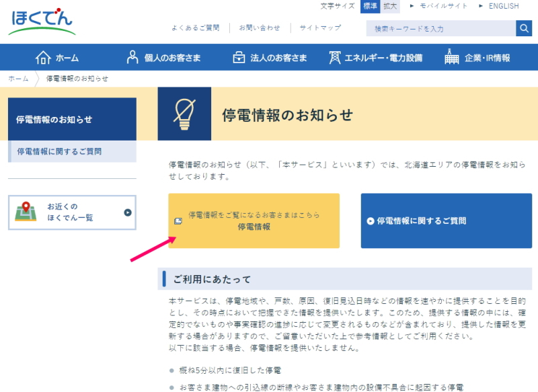Screen dimensions: 538x392
Task: Click the yellow 停電情報 button
Action: coord(254,221)
